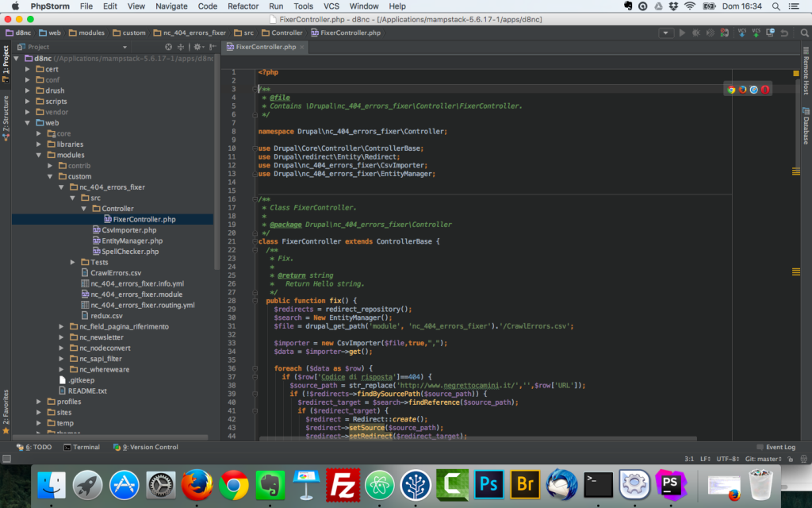The width and height of the screenshot is (812, 508).
Task: Click the VCS update project icon
Action: click(x=742, y=33)
